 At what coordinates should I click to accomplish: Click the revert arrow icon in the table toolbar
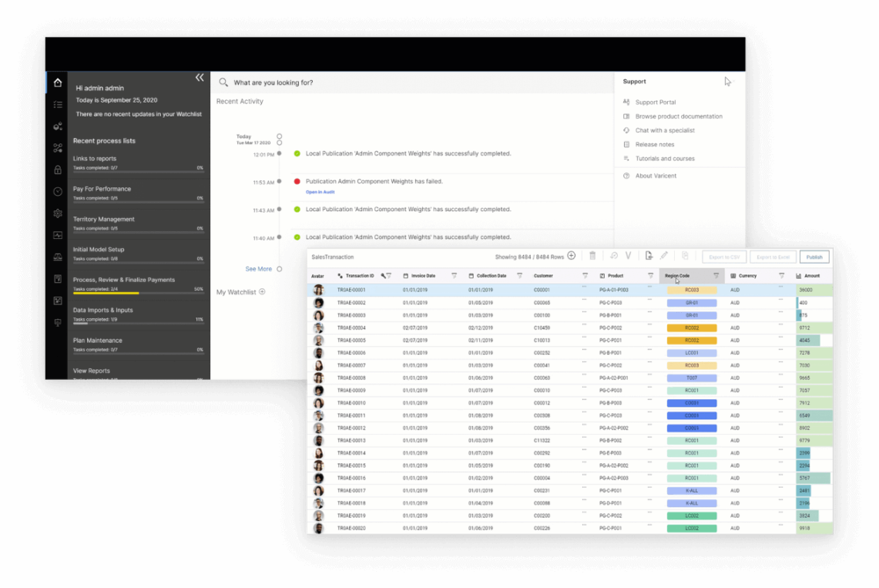(614, 256)
